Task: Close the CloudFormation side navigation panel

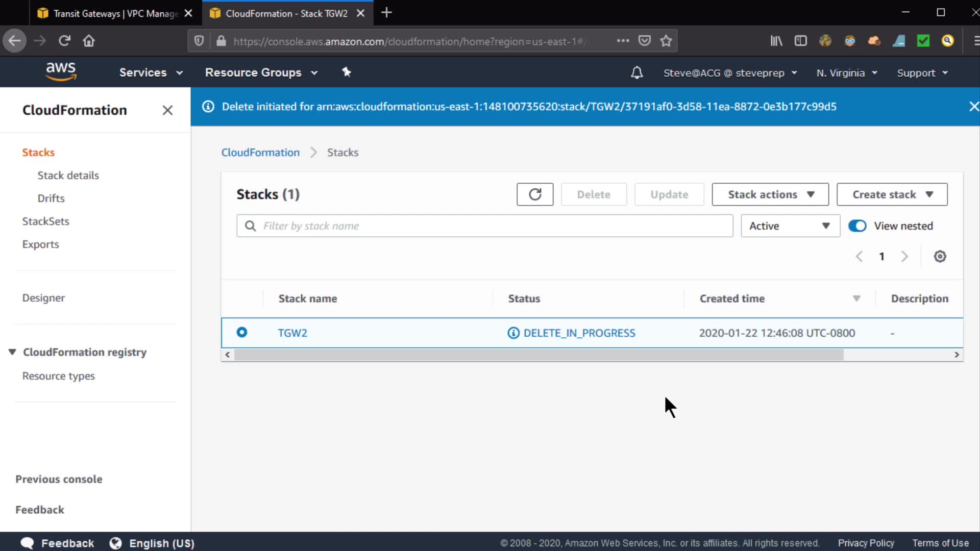Action: (x=167, y=110)
